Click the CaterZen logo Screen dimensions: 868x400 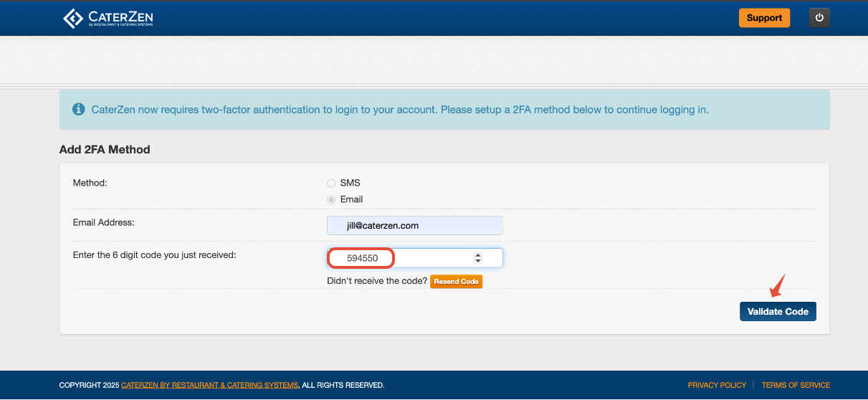tap(108, 18)
